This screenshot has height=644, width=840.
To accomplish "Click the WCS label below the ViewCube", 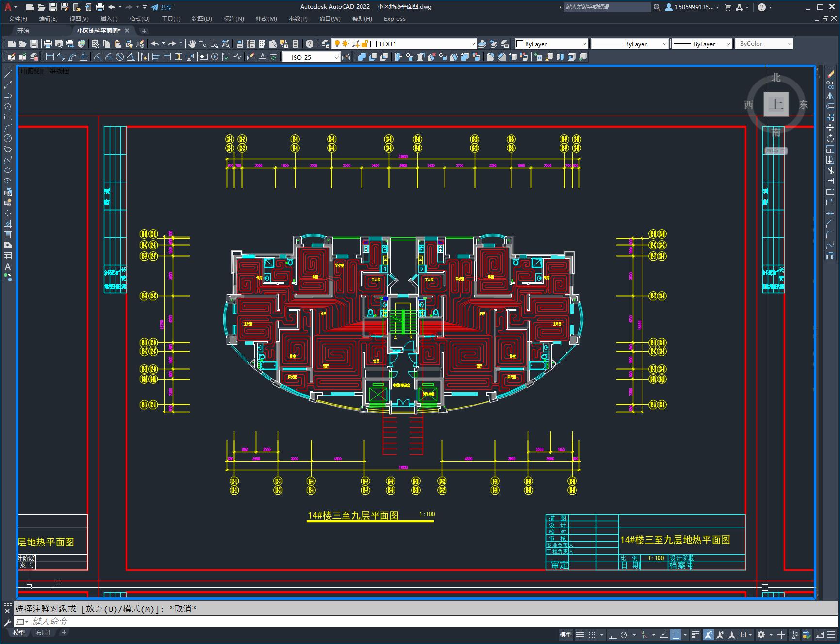I will tap(775, 150).
